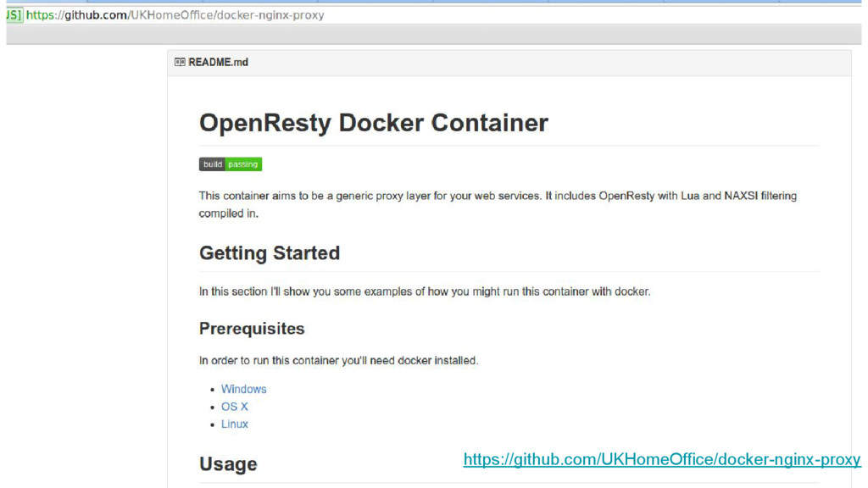The height and width of the screenshot is (488, 868).
Task: Click the 'Prerequisites' heading
Action: click(251, 329)
